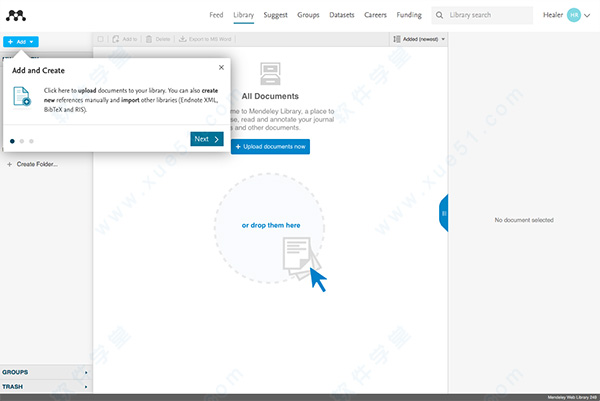This screenshot has height=401, width=600.
Task: Click the Upload documents now button
Action: [x=271, y=147]
